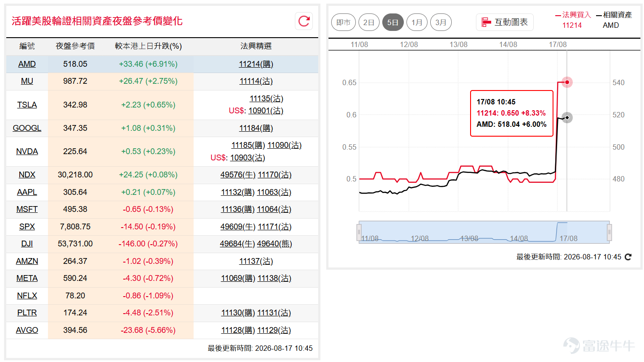Switch chart to 1月 range
644x362 pixels.
pos(417,22)
